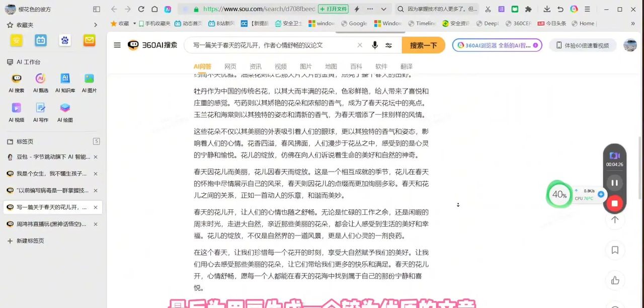Open a new tab via 新建标签页
The image size is (644, 308).
tap(25, 241)
